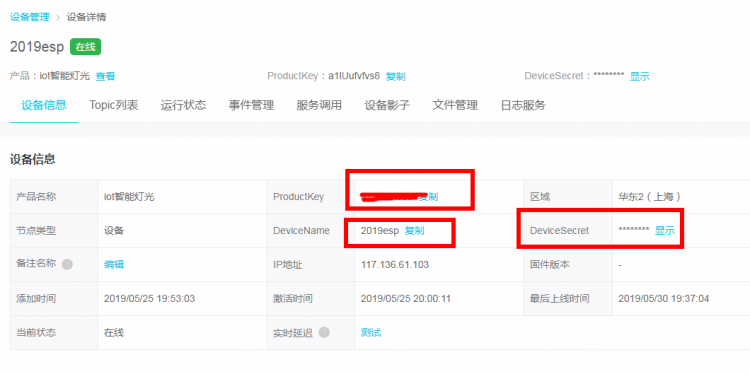750x374 pixels.
Task: Click 测试 to test real-time latency
Action: click(371, 332)
